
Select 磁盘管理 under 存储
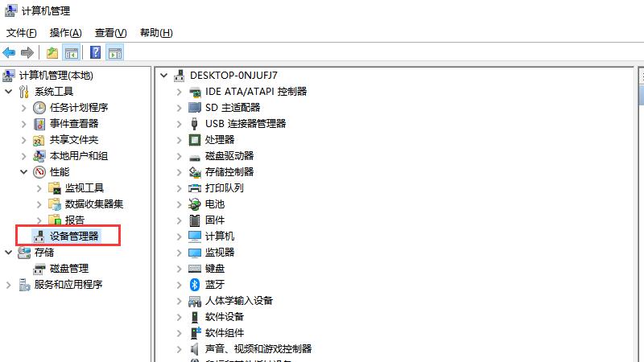pos(68,268)
